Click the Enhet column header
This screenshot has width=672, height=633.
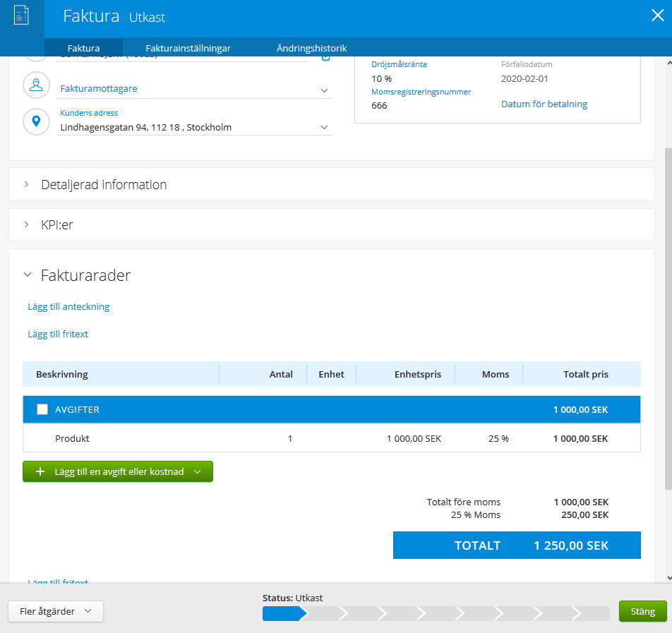[x=331, y=374]
